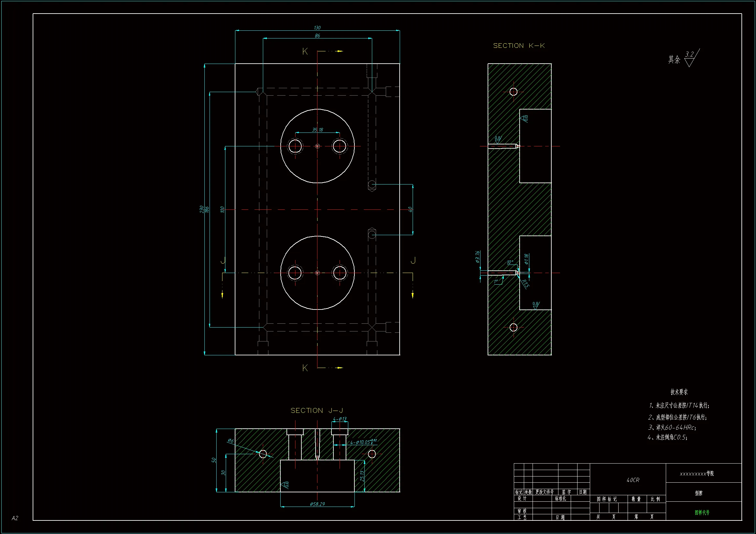This screenshot has height=534, width=756.
Task: Click the 35.18 hole spacing dimension
Action: pyautogui.click(x=318, y=130)
